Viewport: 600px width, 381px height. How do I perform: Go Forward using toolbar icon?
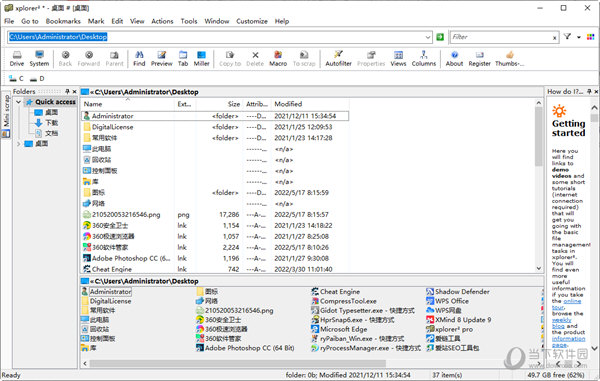tap(89, 59)
